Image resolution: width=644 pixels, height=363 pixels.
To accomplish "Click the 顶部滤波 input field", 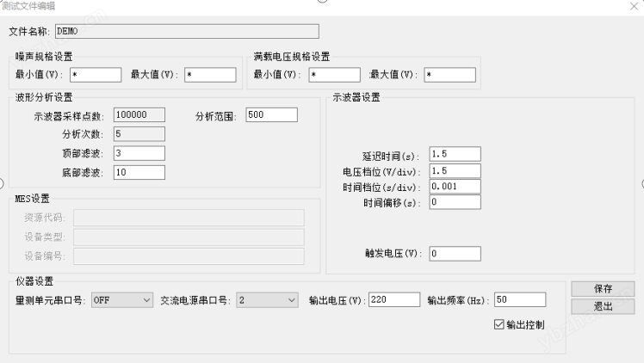I will coord(139,153).
